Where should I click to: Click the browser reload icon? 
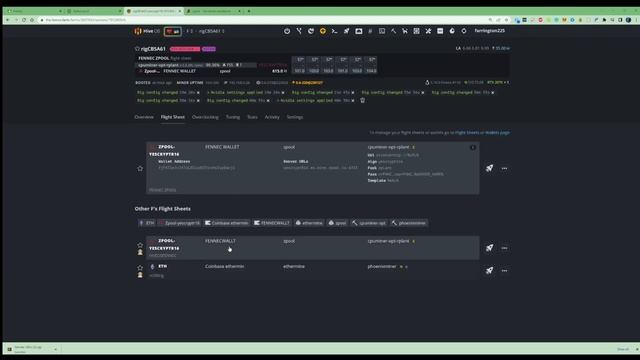[24, 20]
